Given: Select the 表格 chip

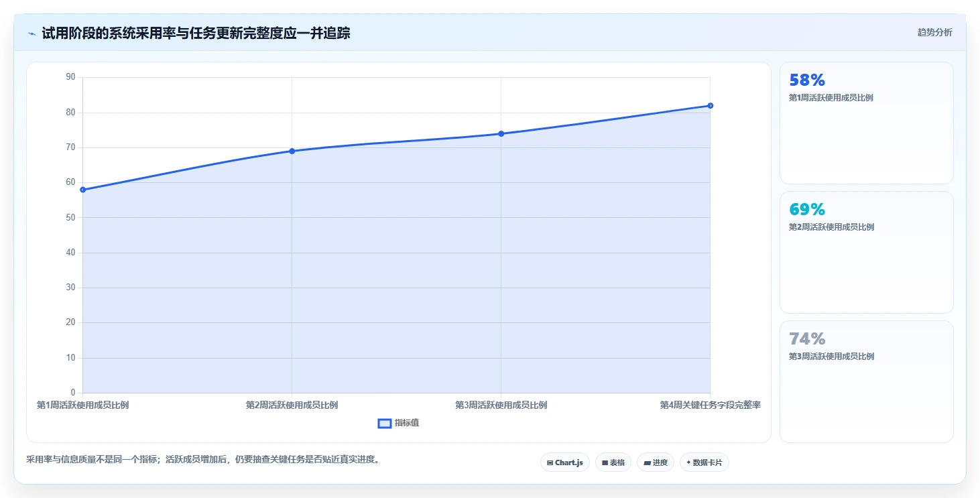Looking at the screenshot, I should [613, 462].
